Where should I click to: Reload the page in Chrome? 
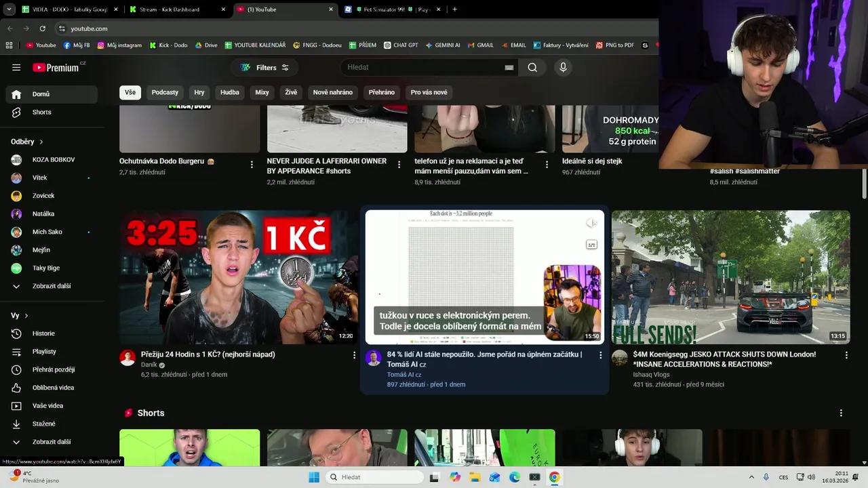coord(42,28)
